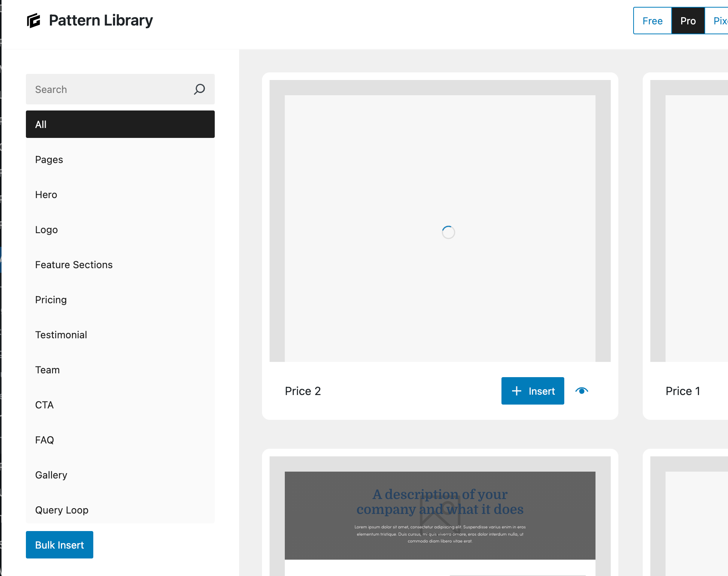Insert the Price 2 pattern
The width and height of the screenshot is (728, 576).
click(533, 391)
